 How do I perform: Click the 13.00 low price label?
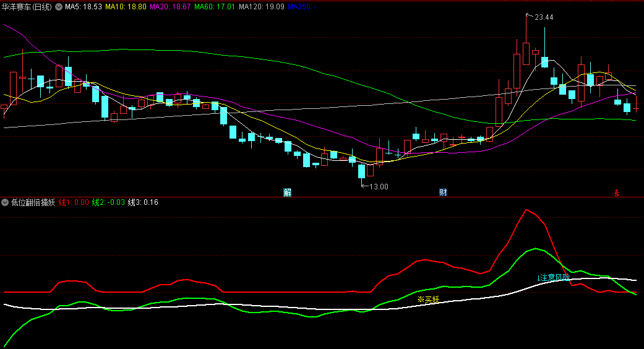(x=379, y=187)
